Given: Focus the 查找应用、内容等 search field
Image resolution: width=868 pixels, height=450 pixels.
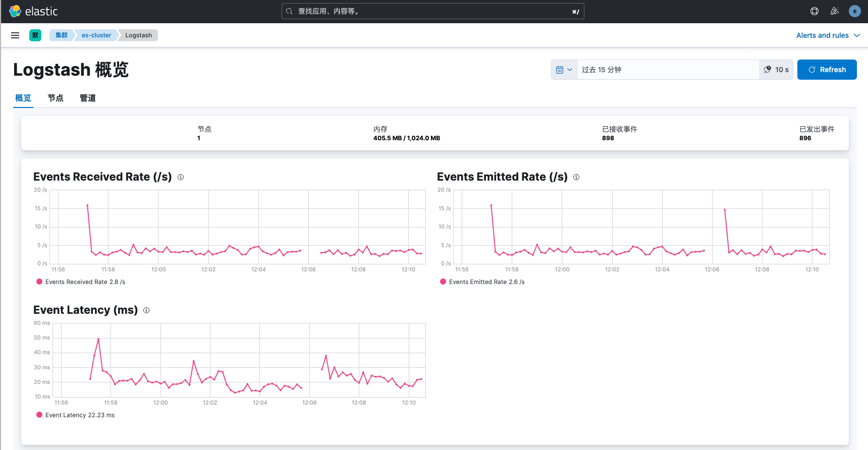Looking at the screenshot, I should pos(433,11).
